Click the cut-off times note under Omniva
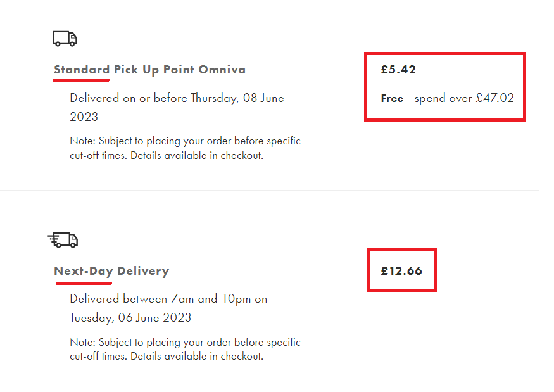Screen dimensions: 554x392 [x=185, y=148]
